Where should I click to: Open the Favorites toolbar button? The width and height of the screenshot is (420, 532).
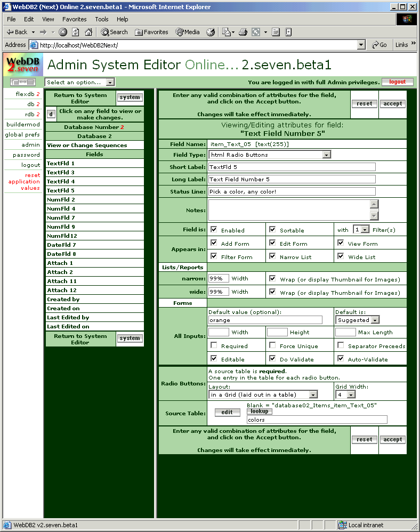[152, 32]
